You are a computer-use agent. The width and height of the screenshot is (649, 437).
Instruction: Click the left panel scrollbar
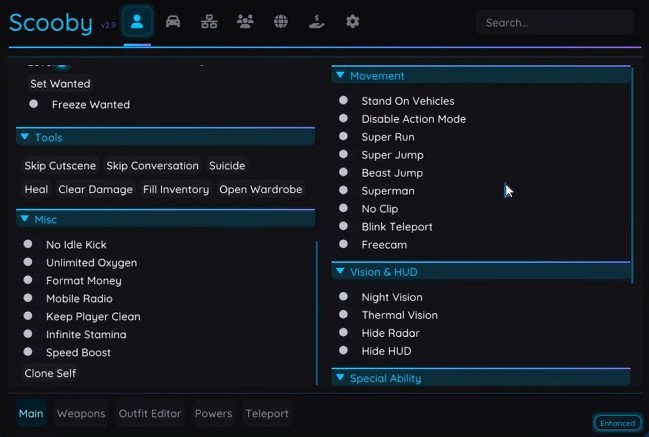(317, 313)
